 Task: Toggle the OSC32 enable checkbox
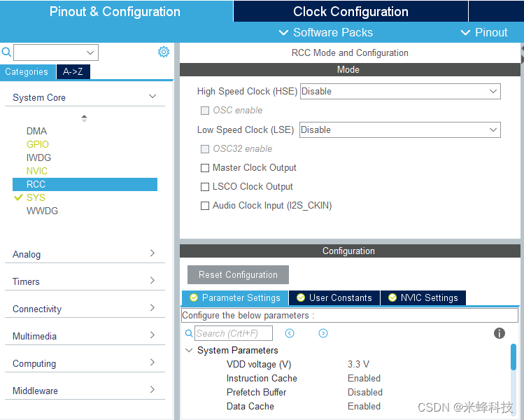coord(205,149)
